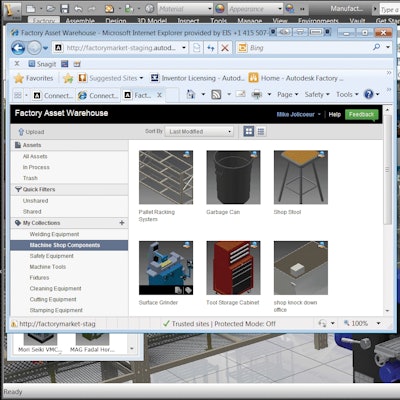Click the Bing search magnifier icon
This screenshot has height=400, width=400.
point(377,47)
